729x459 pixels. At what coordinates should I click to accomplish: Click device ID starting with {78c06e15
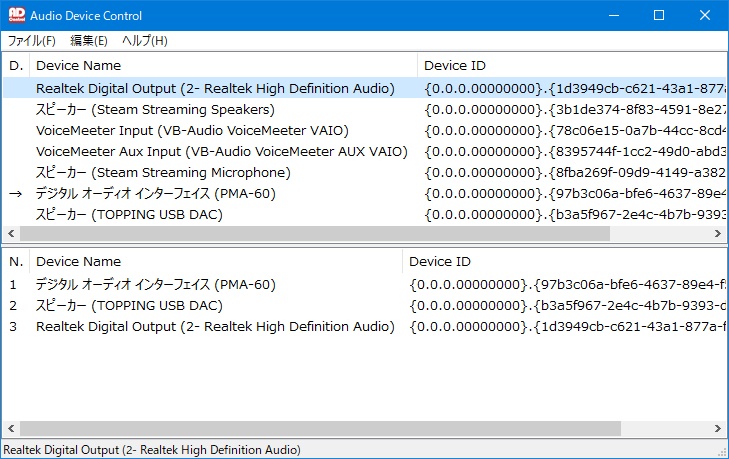tap(575, 131)
